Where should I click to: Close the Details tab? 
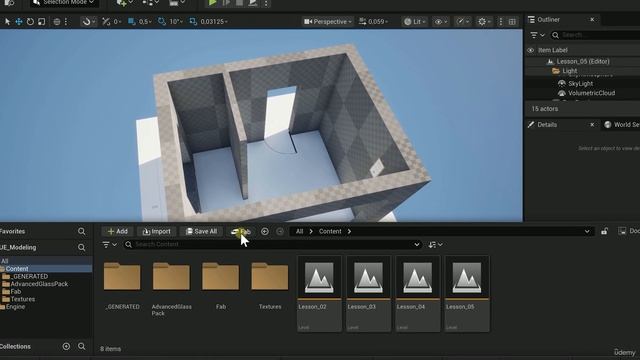point(592,124)
